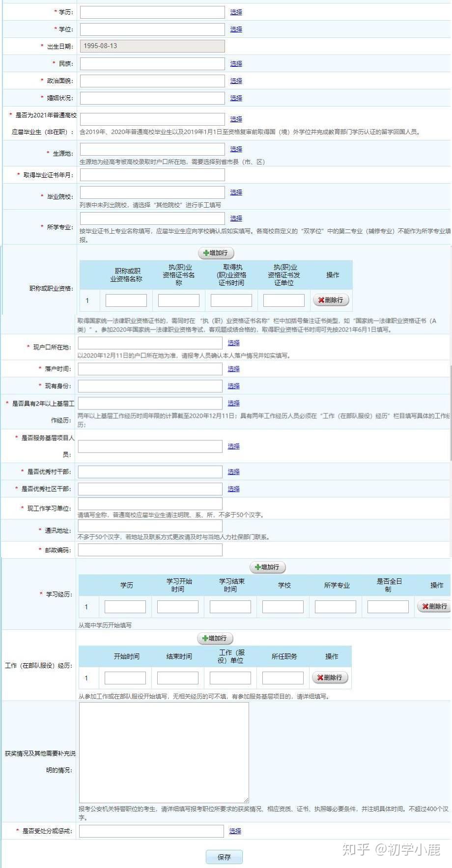Click the 选择 link for 毕业院校
452x868 pixels.
pyautogui.click(x=236, y=192)
